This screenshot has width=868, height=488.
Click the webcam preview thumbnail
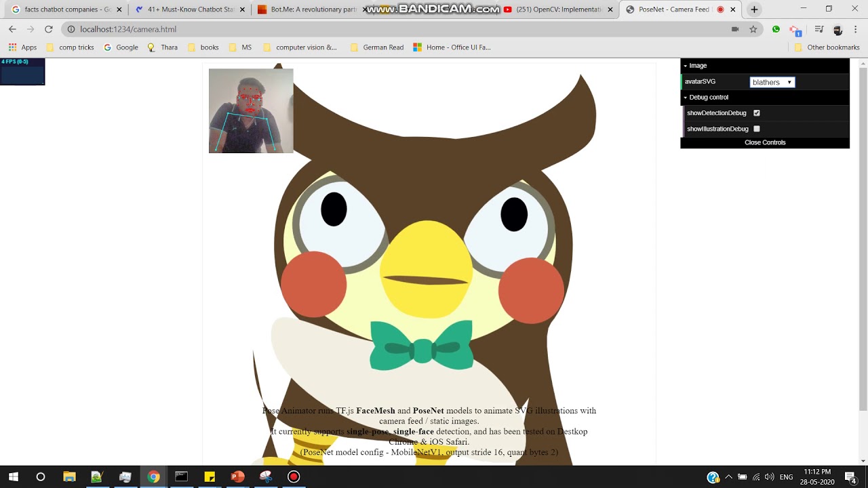point(251,110)
